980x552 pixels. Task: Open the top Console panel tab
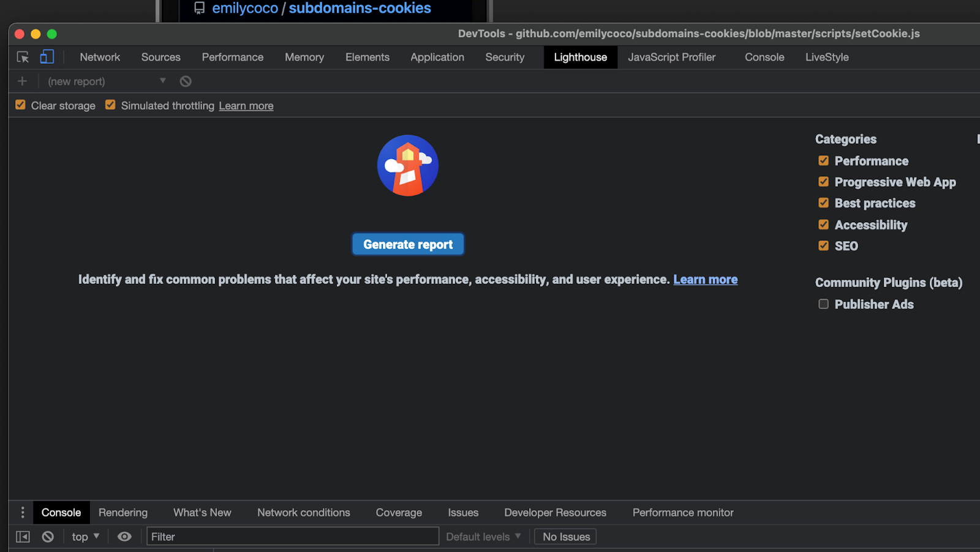[764, 57]
